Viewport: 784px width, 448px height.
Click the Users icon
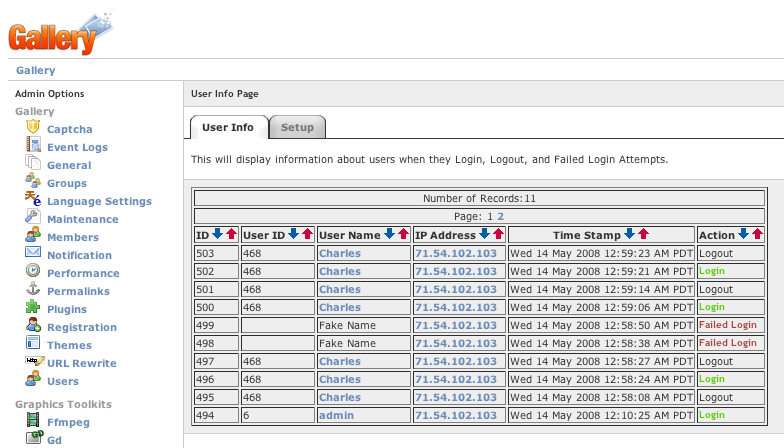click(x=33, y=378)
